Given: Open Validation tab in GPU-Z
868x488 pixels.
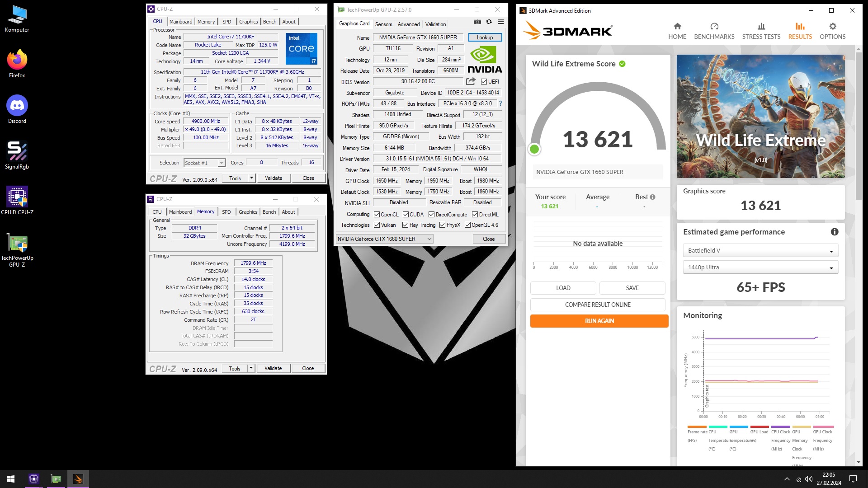Looking at the screenshot, I should pyautogui.click(x=436, y=24).
